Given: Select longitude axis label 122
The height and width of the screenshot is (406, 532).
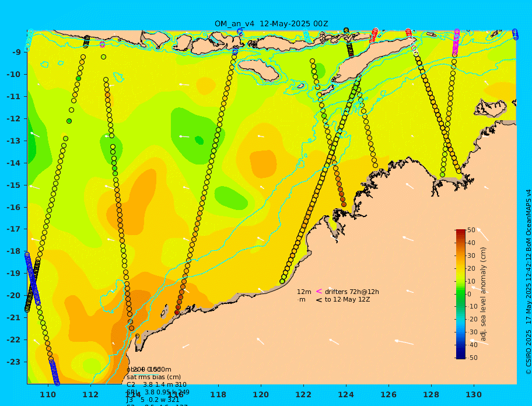Looking at the screenshot, I should coord(303,394).
